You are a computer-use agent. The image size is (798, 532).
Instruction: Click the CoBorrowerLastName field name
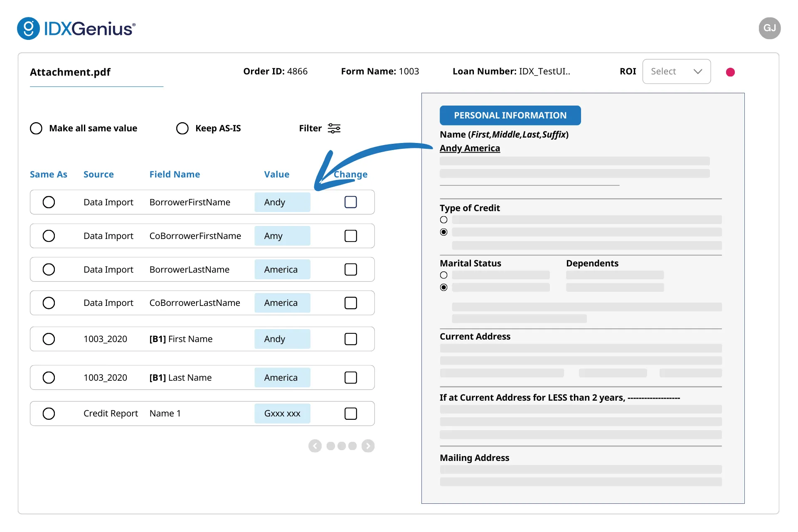point(195,303)
